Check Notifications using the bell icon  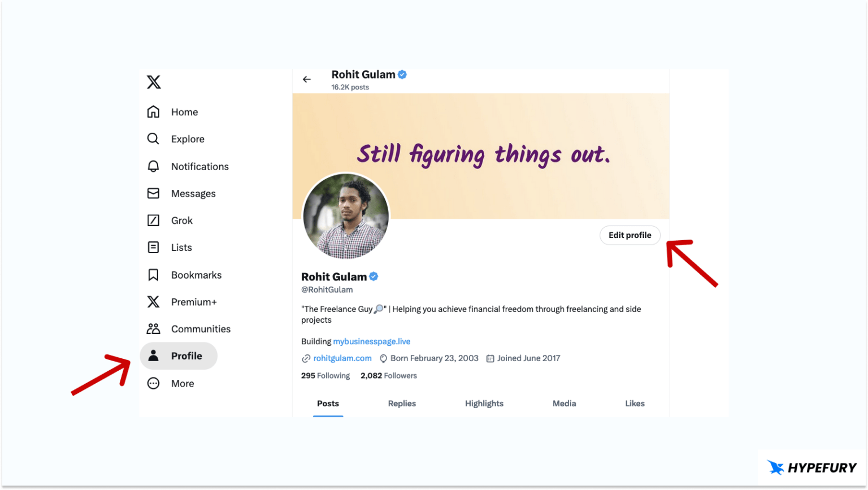(153, 166)
